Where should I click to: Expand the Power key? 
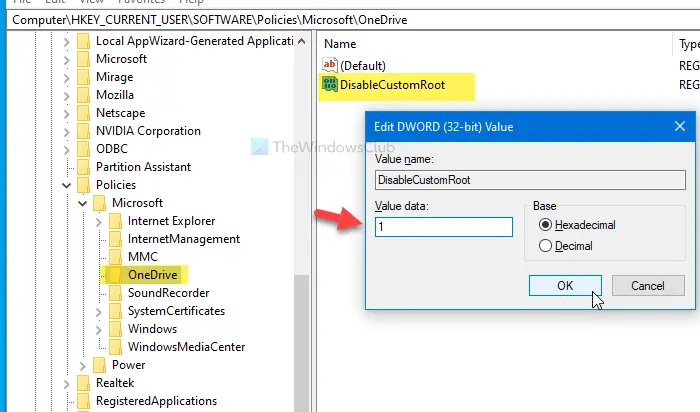(x=83, y=366)
